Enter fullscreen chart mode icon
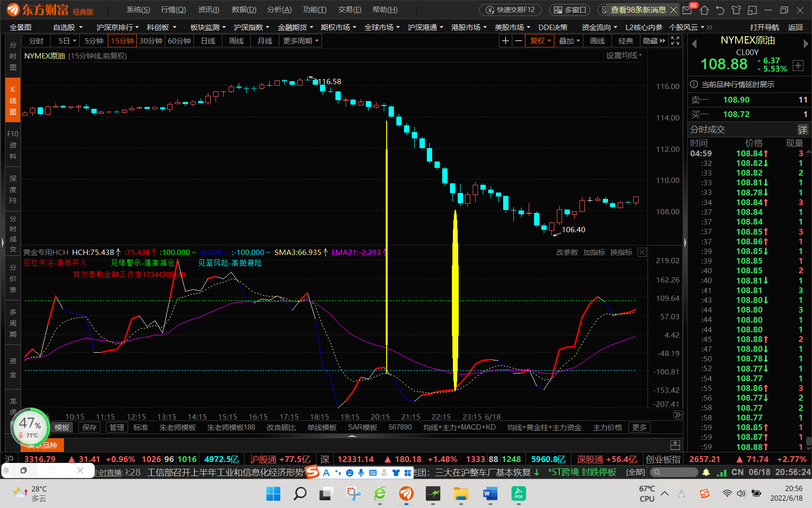 coord(675,41)
